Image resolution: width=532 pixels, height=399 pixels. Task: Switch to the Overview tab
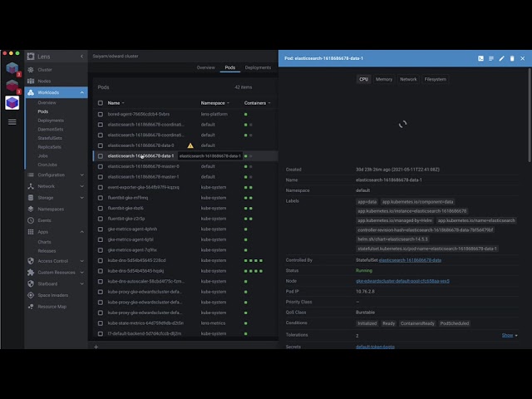tap(205, 67)
